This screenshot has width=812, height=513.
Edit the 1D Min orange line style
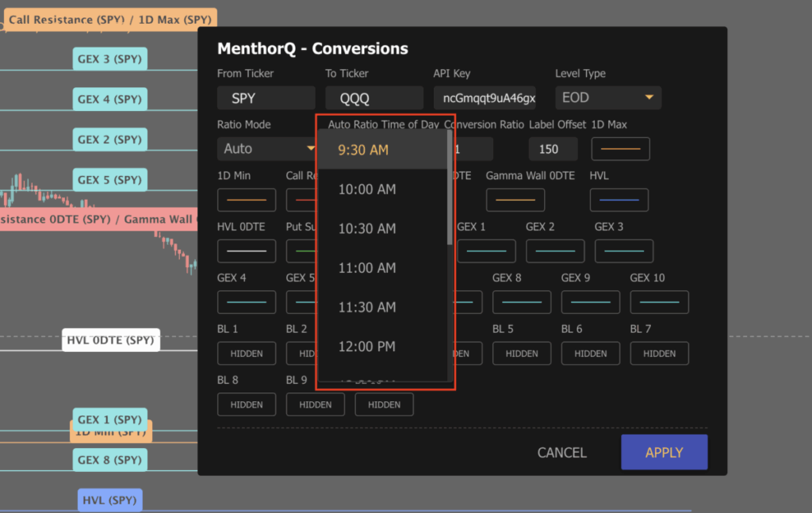pos(246,200)
